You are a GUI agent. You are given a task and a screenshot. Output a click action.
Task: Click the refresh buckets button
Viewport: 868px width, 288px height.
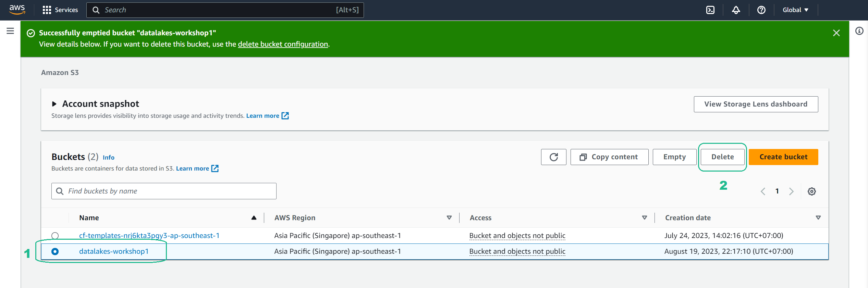click(x=553, y=157)
